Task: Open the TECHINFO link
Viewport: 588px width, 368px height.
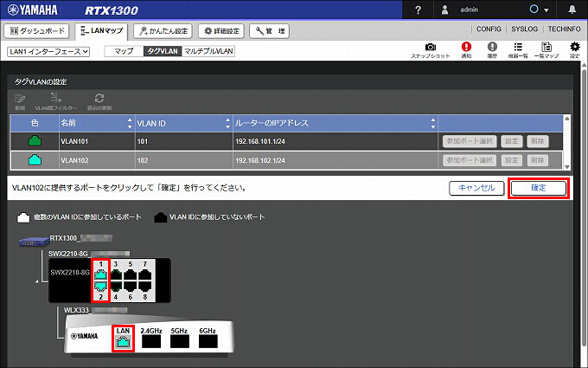Action: 564,29
